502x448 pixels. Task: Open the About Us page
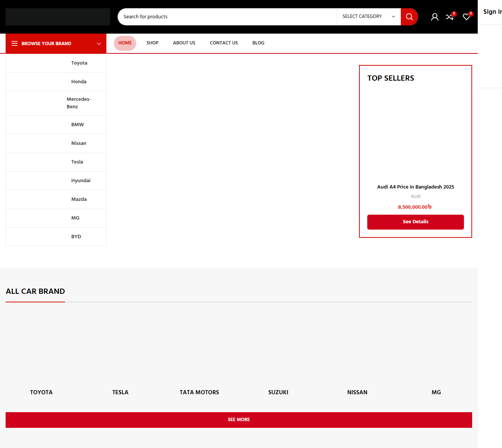pos(184,43)
